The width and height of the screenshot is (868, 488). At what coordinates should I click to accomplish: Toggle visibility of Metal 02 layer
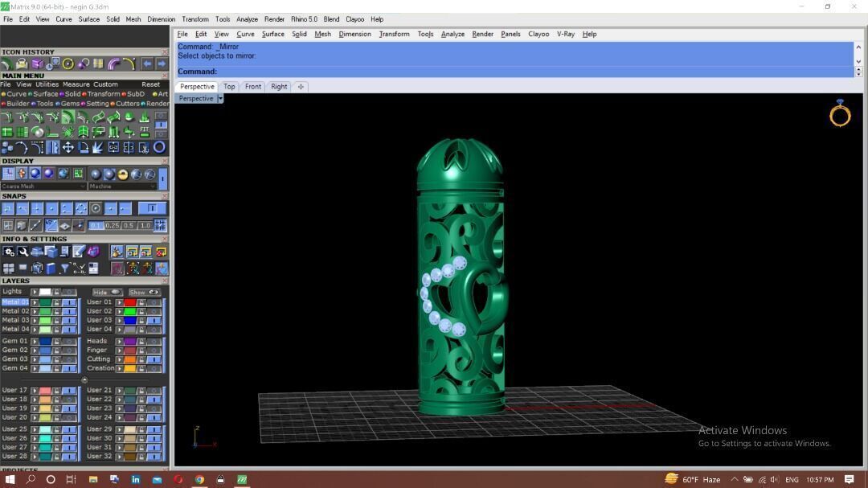click(69, 311)
